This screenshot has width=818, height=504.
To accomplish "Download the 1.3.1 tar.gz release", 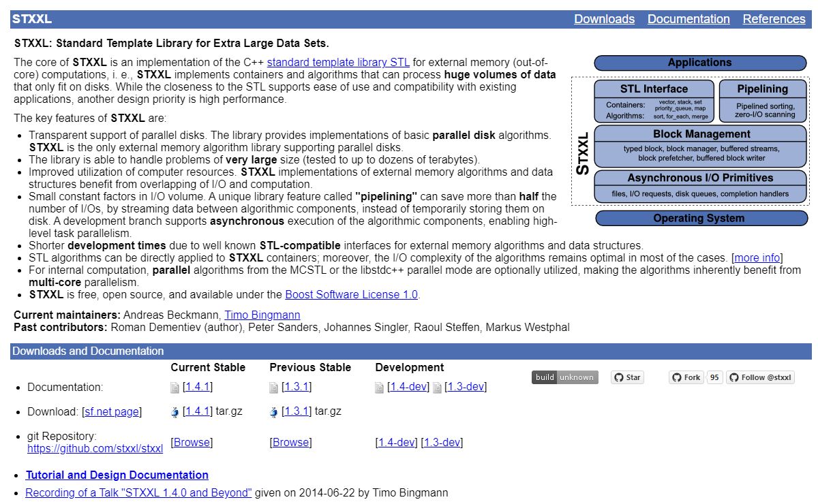I will [x=297, y=411].
